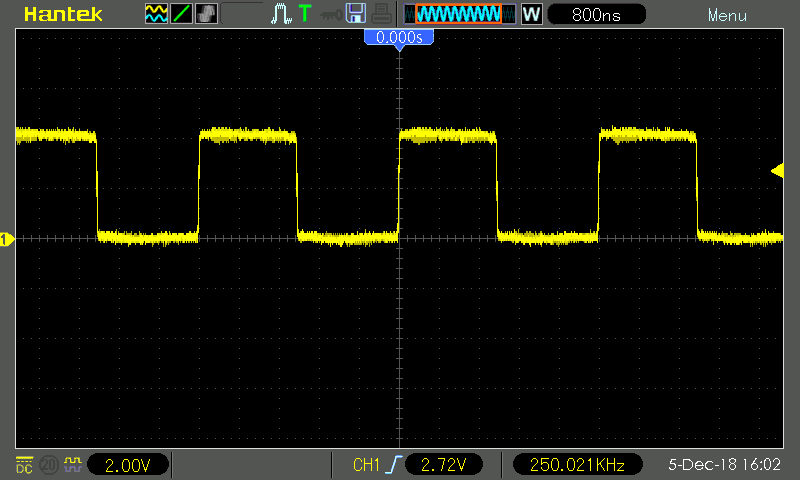Click the pulse run-status icon
800x480 pixels.
(x=281, y=15)
